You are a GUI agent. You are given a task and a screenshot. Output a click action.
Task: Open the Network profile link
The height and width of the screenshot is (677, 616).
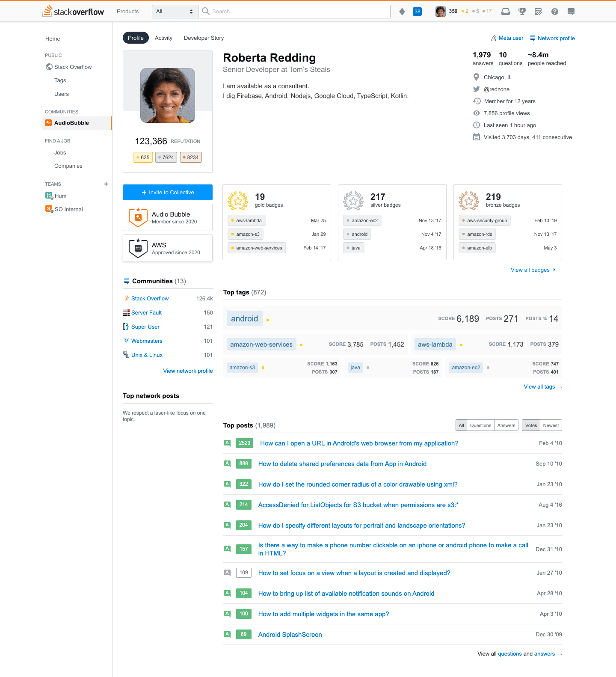click(552, 38)
